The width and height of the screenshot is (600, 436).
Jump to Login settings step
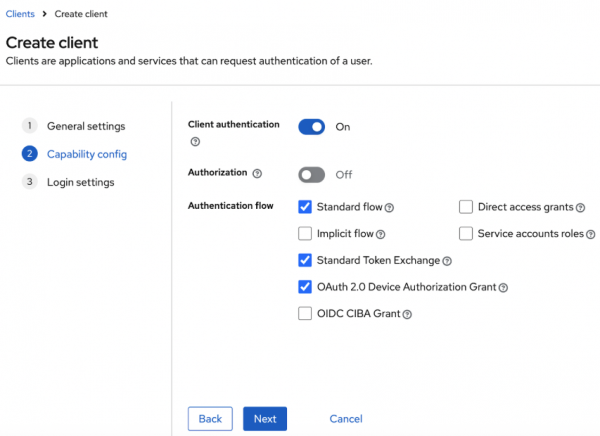[68, 182]
